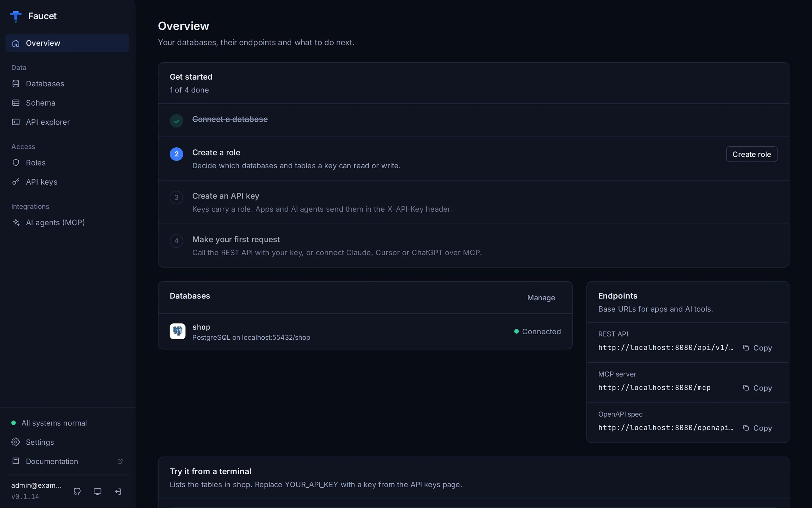Go to Databases in the sidebar
Screen dimensions: 812x508
[67, 84]
